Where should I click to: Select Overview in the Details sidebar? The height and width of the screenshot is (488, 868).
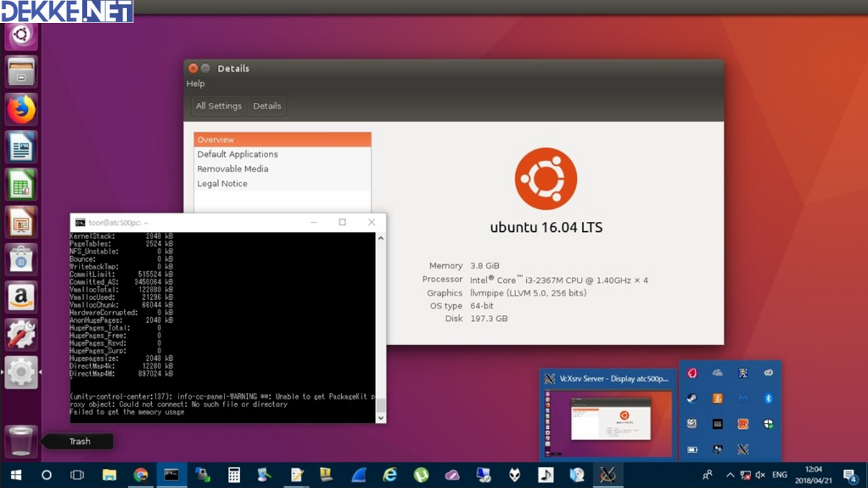click(x=283, y=140)
